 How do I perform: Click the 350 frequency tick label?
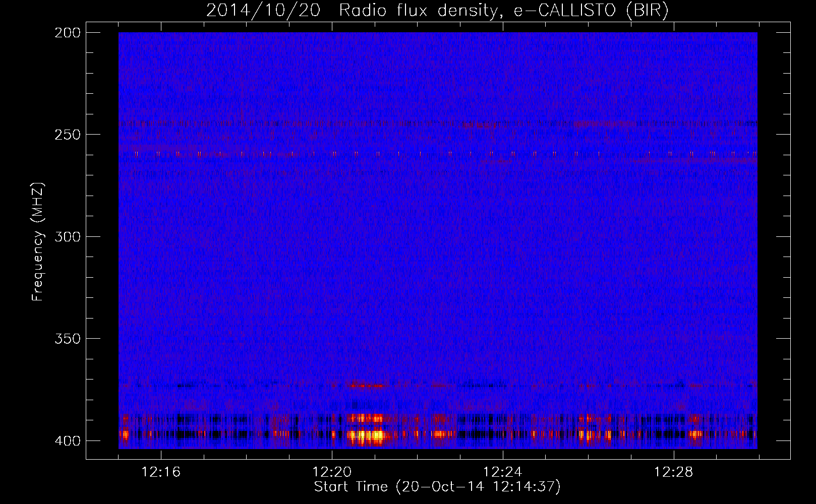pyautogui.click(x=68, y=339)
